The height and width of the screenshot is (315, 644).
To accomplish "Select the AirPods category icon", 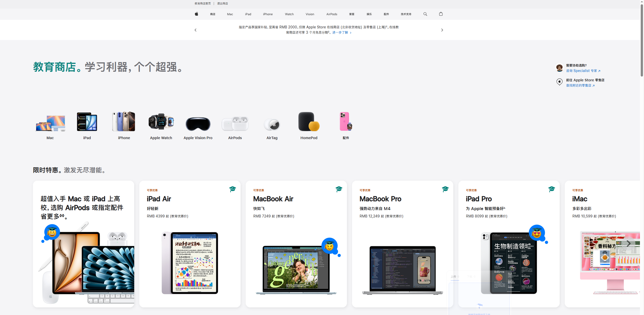I will [235, 123].
